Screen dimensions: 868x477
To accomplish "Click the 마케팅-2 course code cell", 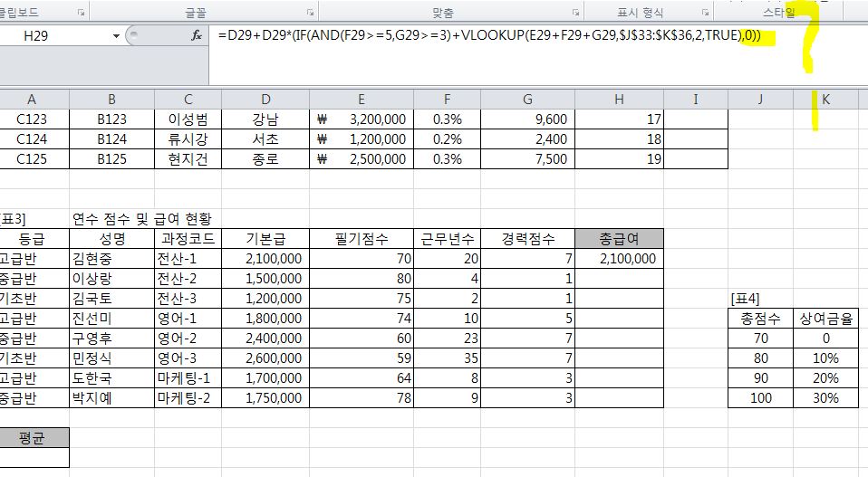I will [x=188, y=398].
